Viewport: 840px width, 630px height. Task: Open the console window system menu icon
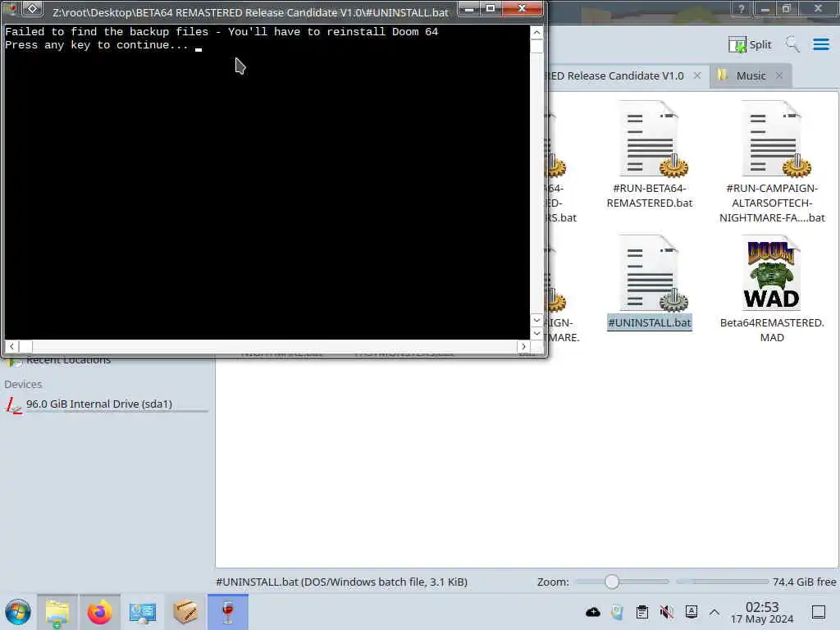coord(33,8)
